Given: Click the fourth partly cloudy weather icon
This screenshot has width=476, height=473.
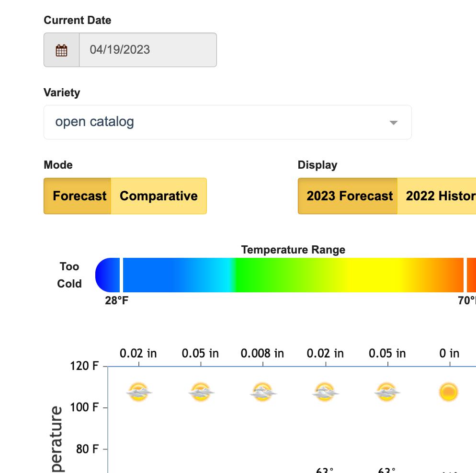Looking at the screenshot, I should 325,392.
